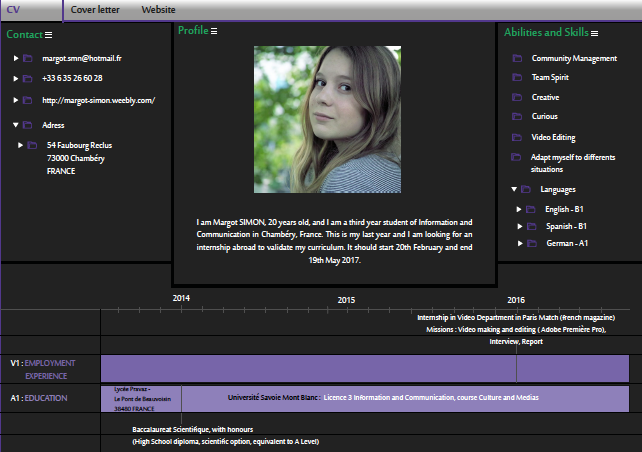Switch to the CV tab

32,10
